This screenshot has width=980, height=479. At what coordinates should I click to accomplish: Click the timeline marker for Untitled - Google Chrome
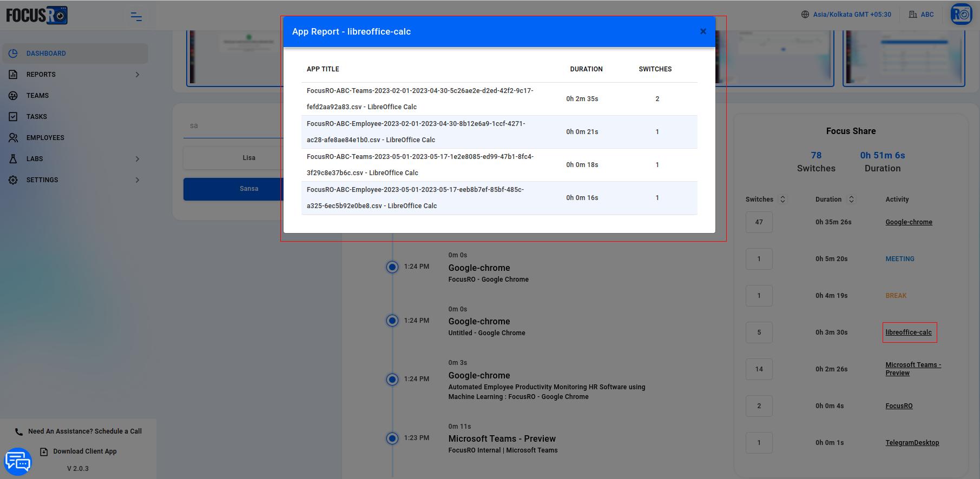(x=392, y=321)
